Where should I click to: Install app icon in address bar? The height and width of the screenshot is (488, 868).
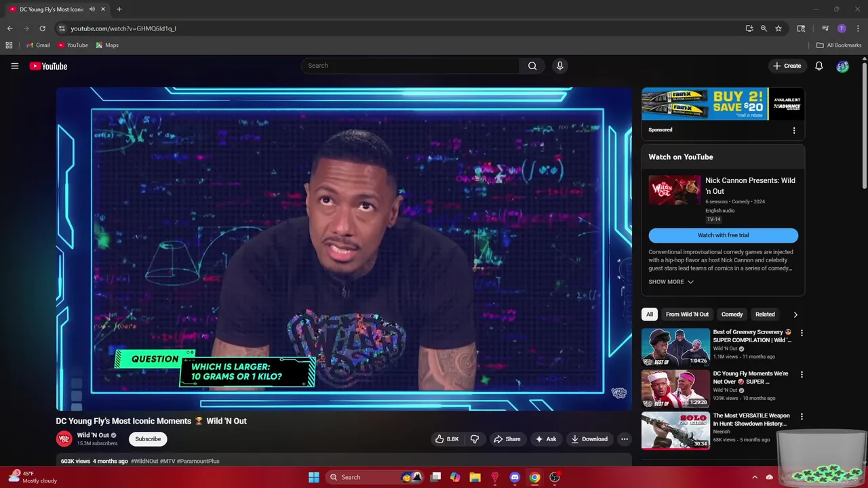click(749, 28)
